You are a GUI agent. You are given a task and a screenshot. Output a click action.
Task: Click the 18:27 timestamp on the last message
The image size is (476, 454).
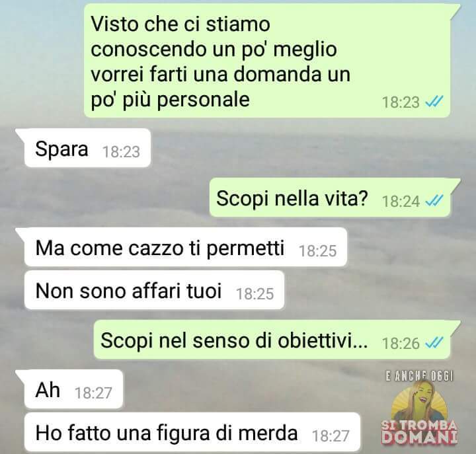(331, 436)
